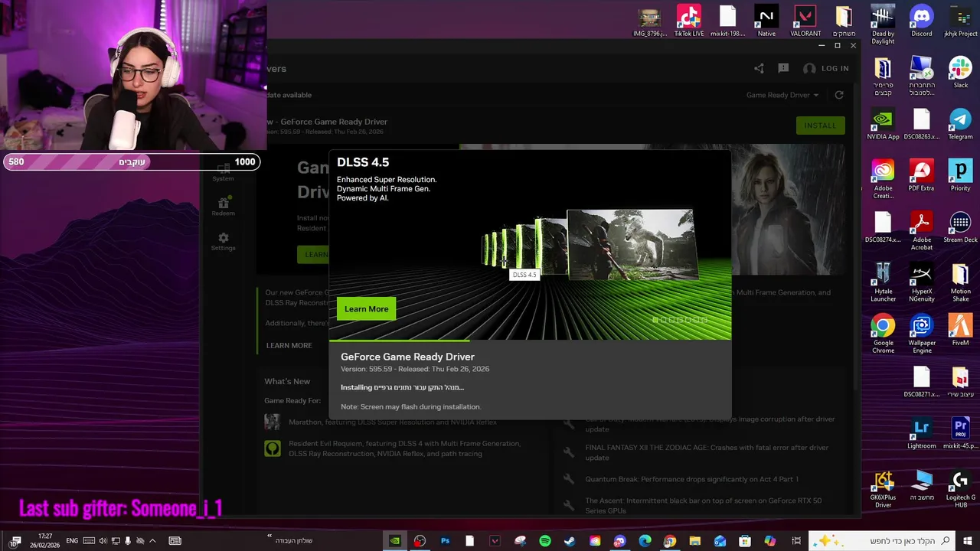Open Stream Deck desktop shortcut

960,227
